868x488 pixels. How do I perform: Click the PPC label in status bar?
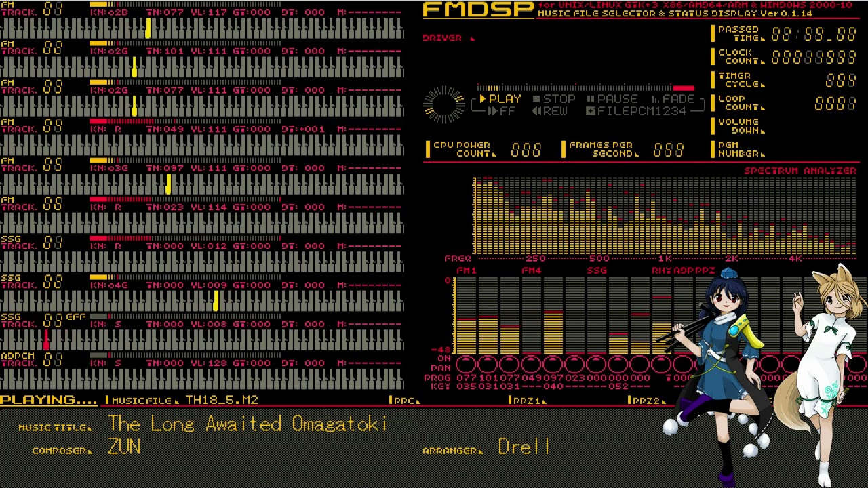[x=405, y=401]
